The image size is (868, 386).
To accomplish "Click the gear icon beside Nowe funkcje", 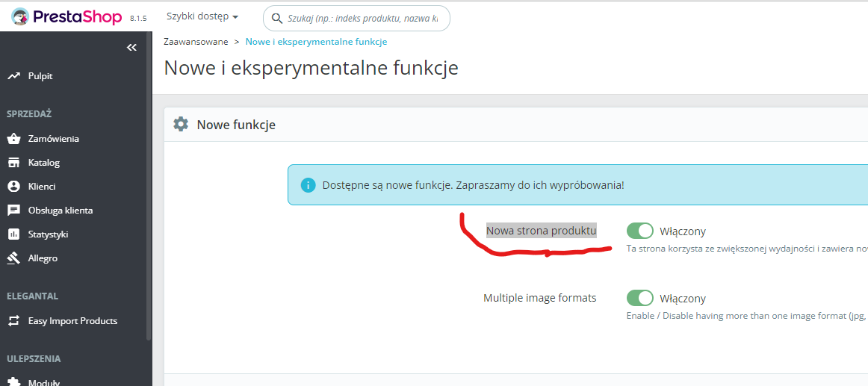I will pos(181,124).
